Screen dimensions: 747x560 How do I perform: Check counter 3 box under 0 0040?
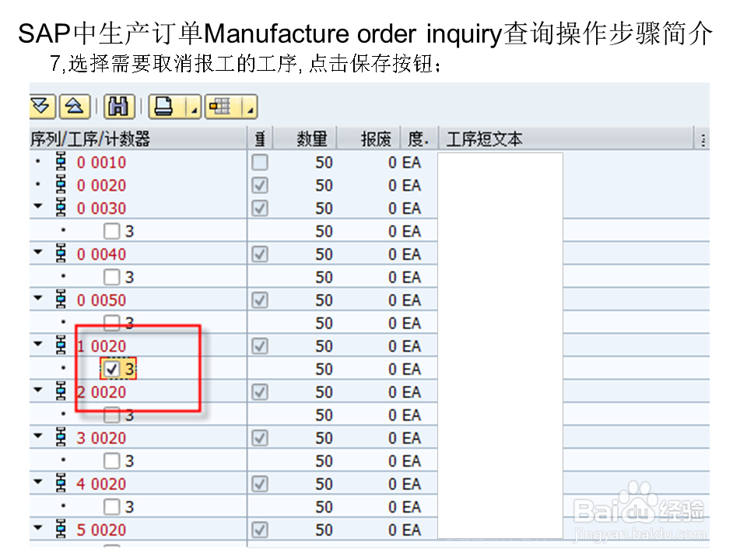coord(111,277)
